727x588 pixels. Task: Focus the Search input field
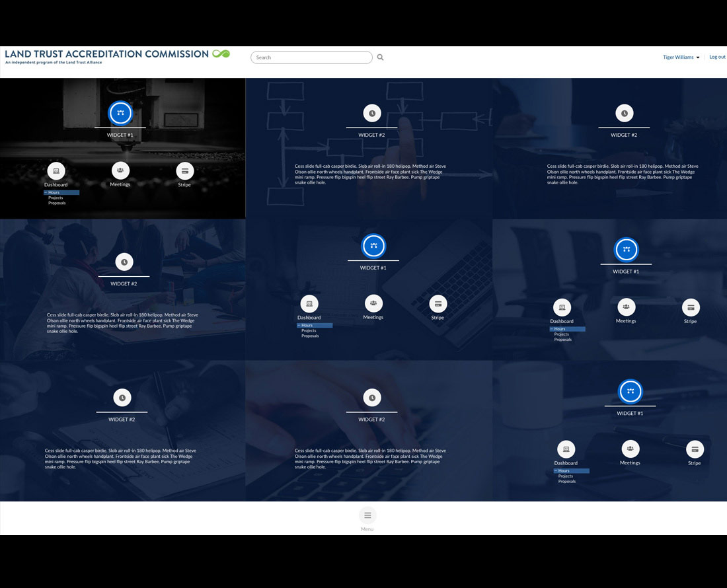click(311, 57)
